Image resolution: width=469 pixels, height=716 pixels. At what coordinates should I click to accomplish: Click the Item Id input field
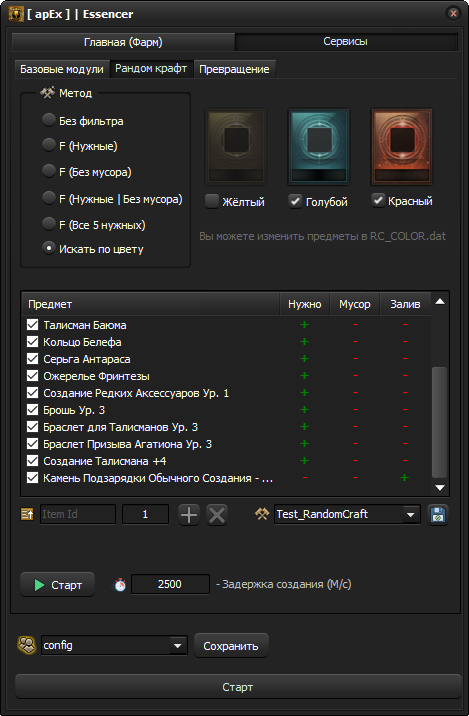click(x=78, y=515)
